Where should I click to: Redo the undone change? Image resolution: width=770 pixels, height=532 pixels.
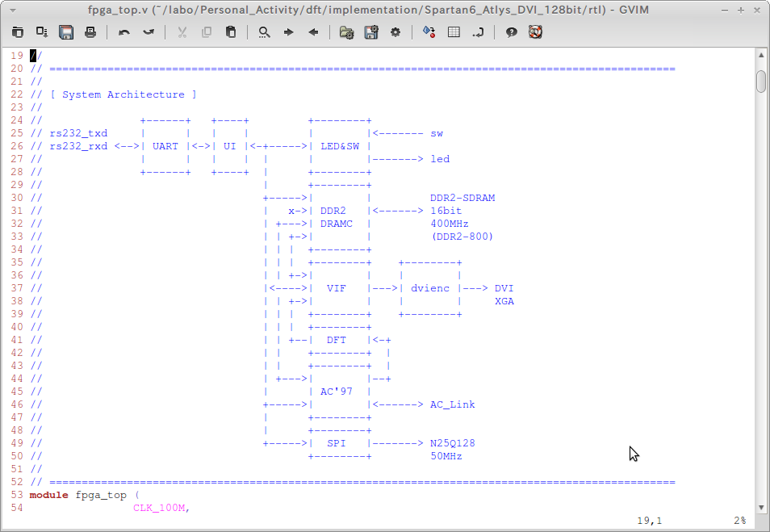[148, 32]
